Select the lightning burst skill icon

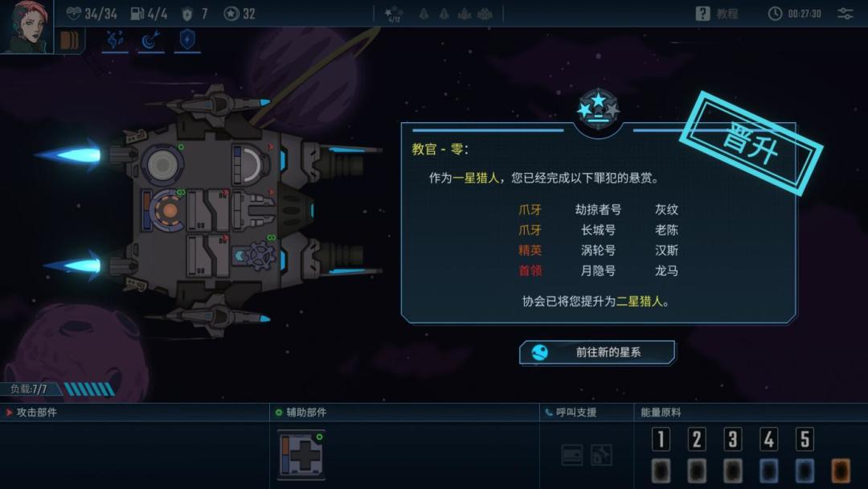(x=115, y=40)
